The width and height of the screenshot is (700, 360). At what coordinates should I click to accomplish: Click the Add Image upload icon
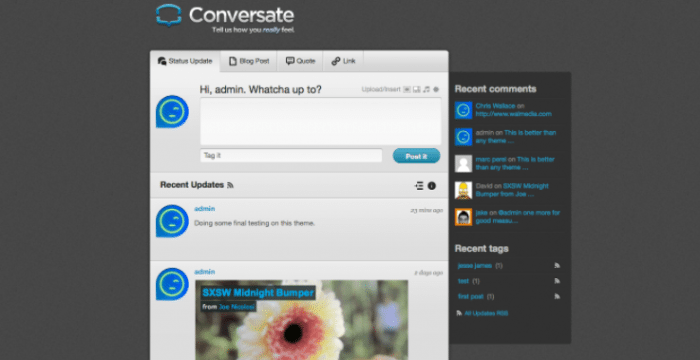[407, 89]
